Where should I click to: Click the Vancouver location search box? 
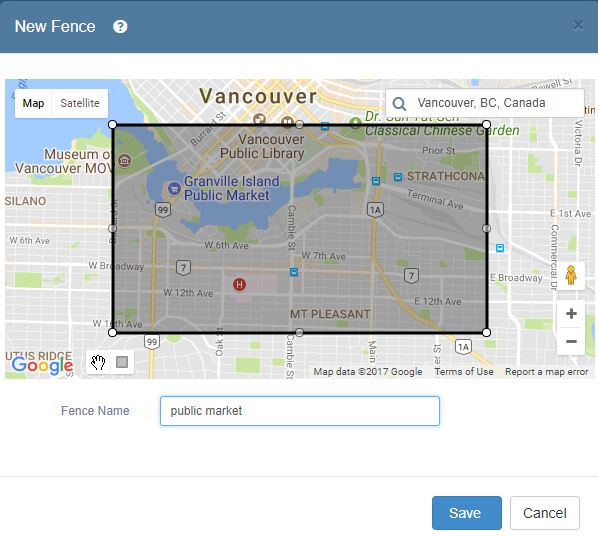484,103
